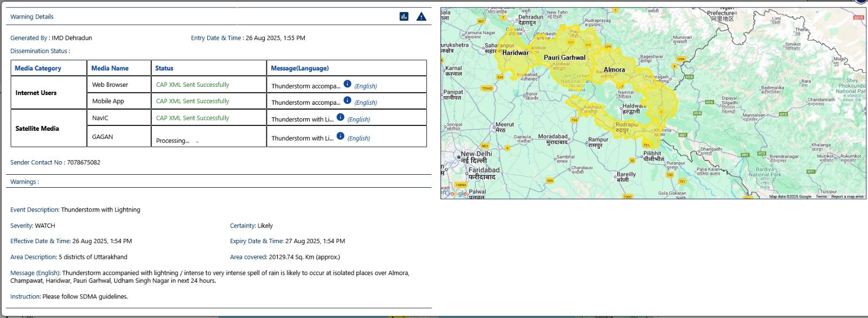Click New Delhi on the map

click(x=476, y=154)
